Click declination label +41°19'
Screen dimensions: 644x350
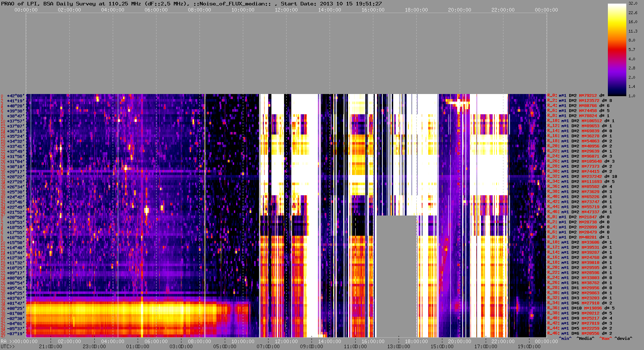[16, 101]
